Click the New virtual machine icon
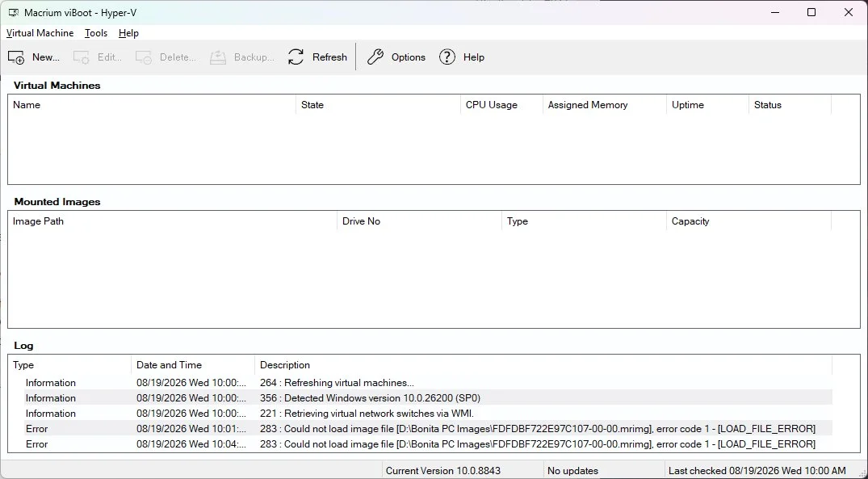This screenshot has width=868, height=479. [x=16, y=57]
